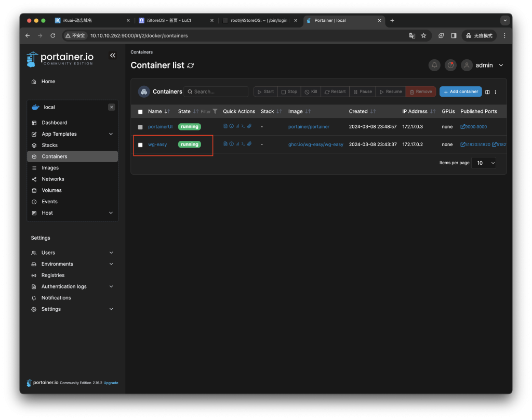532x420 pixels.
Task: Click the Stop button
Action: (289, 91)
